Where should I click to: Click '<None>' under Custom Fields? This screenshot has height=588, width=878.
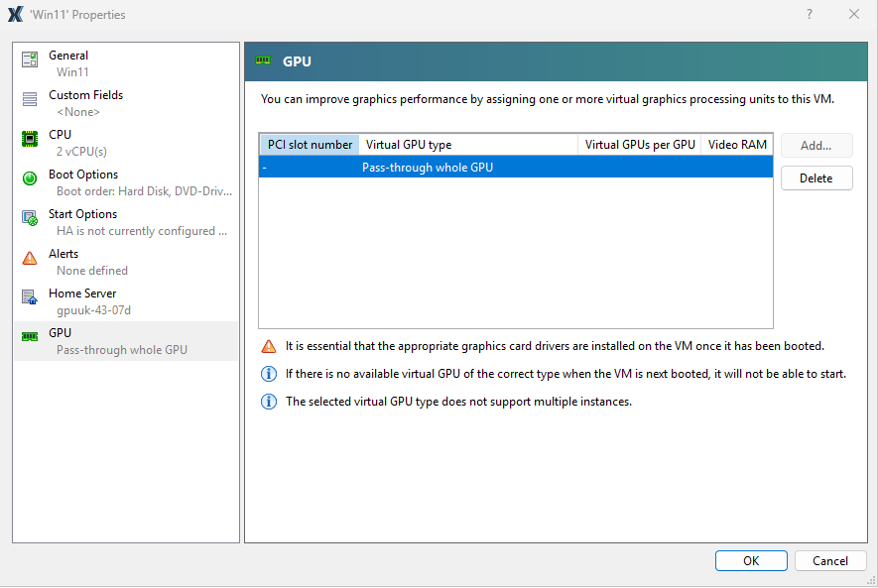(x=77, y=112)
